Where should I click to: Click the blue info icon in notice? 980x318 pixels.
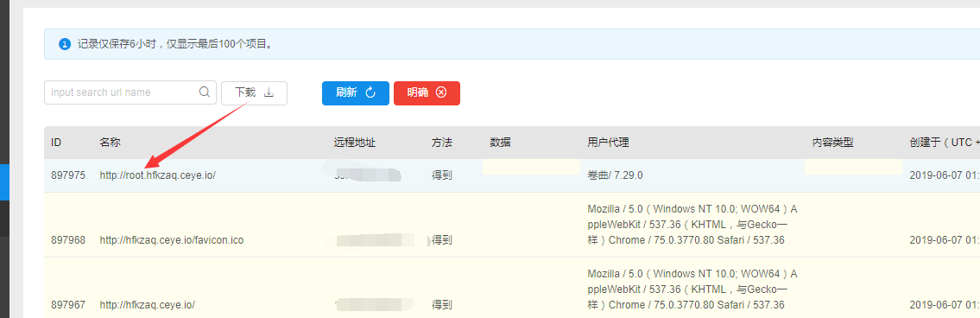point(65,44)
